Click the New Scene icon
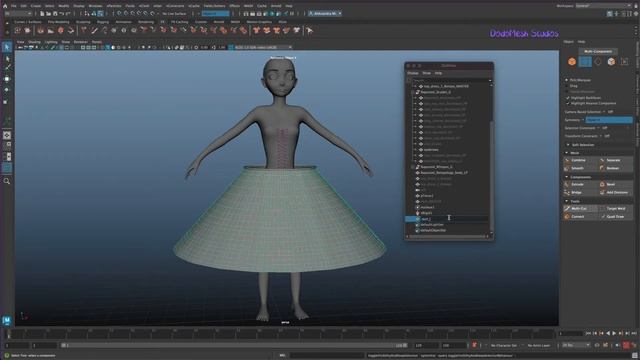Image resolution: width=640 pixels, height=360 pixels. [x=42, y=13]
